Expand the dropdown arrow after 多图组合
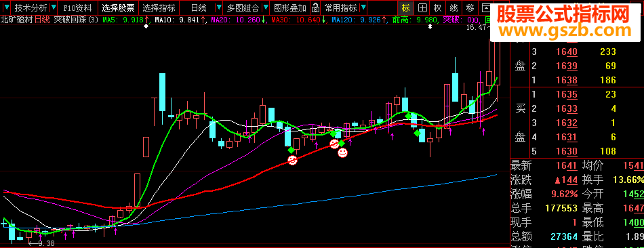The height and width of the screenshot is (248, 644). (x=266, y=7)
